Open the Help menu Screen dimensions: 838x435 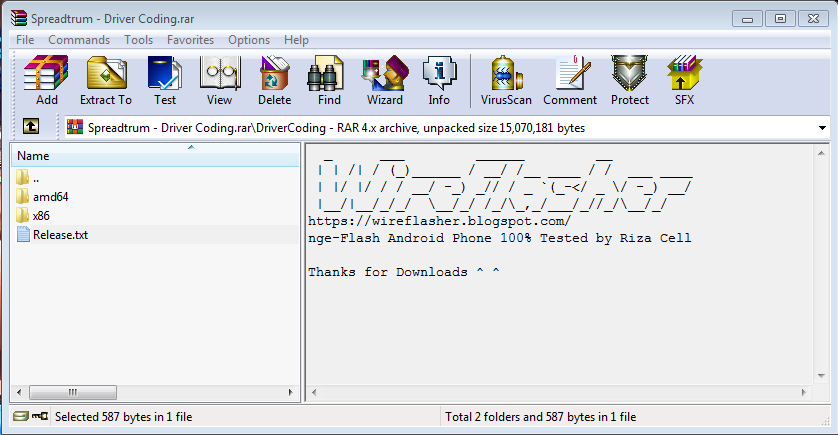296,40
